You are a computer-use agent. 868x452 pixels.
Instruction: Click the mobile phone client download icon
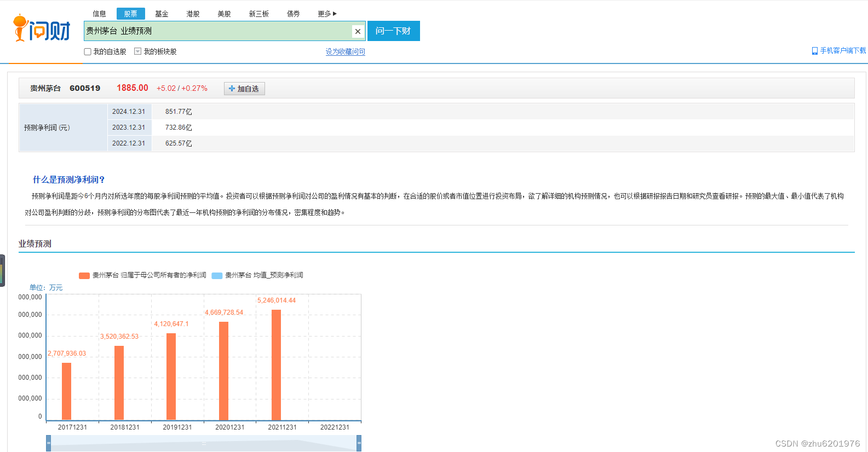point(814,51)
